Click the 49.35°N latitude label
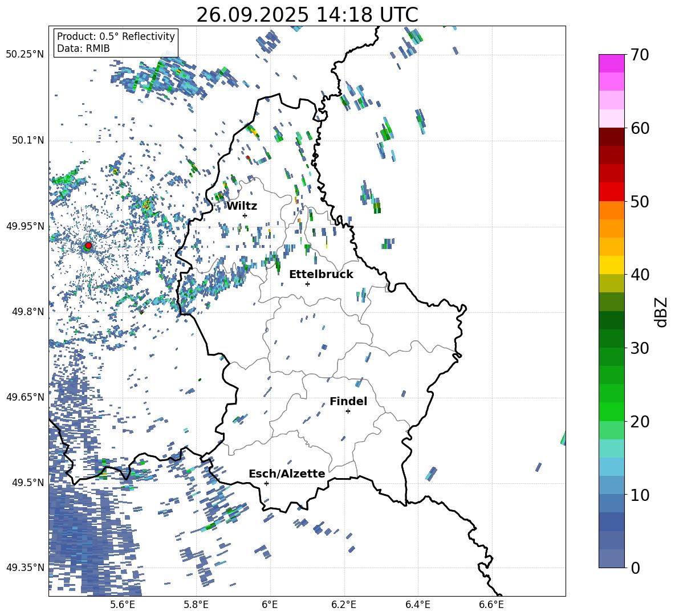675x616 pixels. tap(25, 568)
